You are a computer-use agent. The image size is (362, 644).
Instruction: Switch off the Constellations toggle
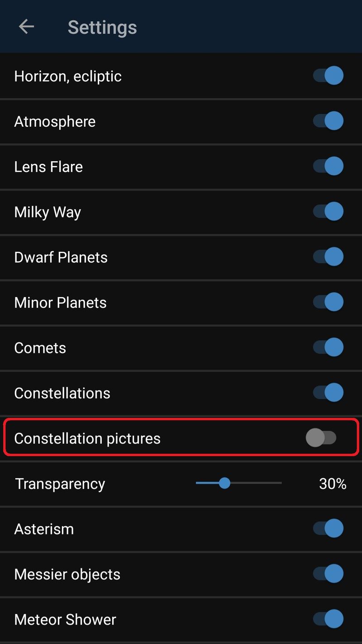pos(328,393)
